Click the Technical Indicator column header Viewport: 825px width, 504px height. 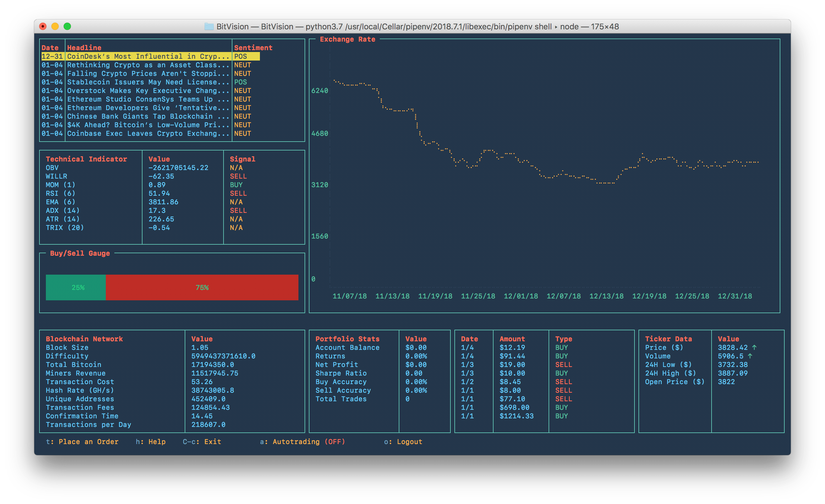(x=87, y=159)
